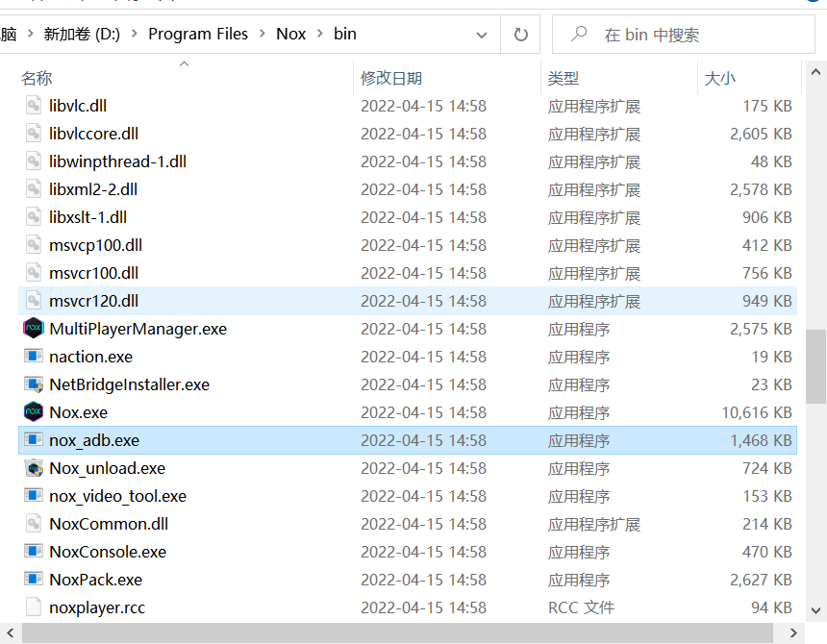Click the msvcr120.dll file icon
This screenshot has width=827, height=644.
34,301
